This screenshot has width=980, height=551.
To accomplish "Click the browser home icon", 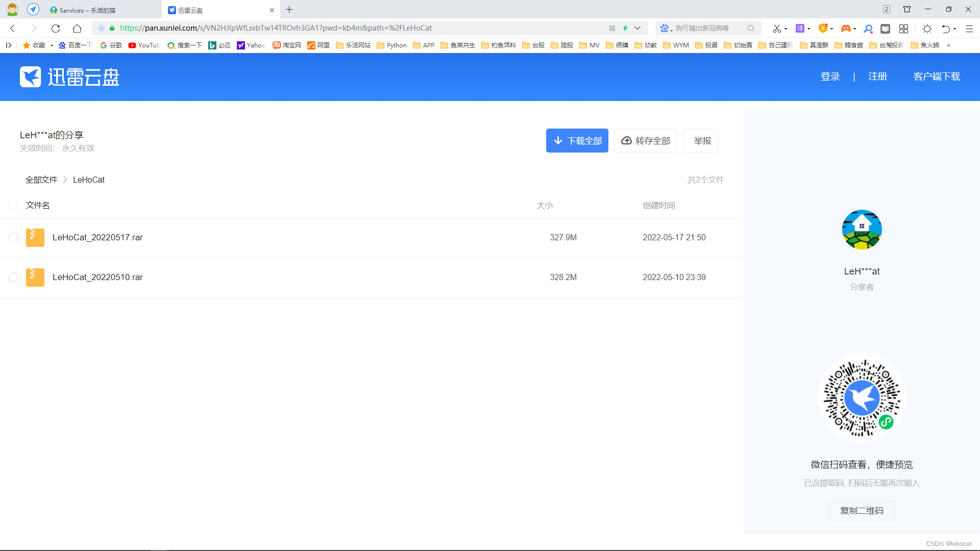I will pos(77,29).
